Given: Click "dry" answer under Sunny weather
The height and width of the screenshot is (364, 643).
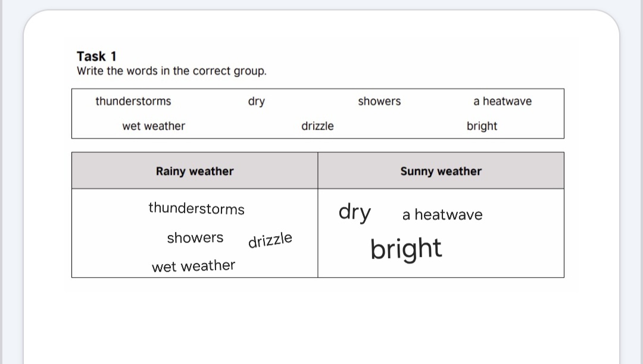Looking at the screenshot, I should [354, 212].
